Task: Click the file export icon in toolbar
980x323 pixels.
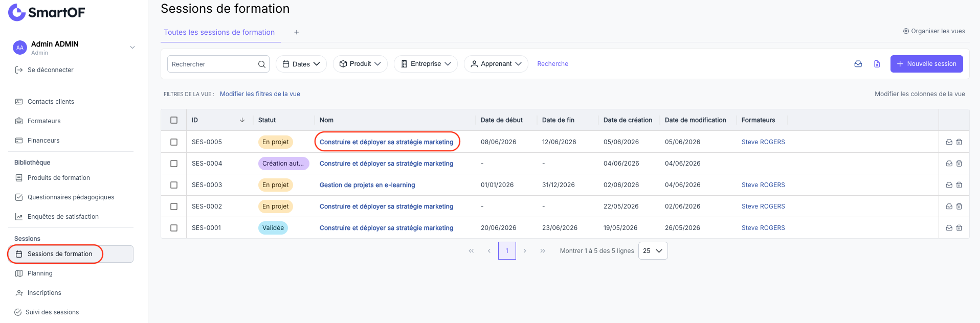Action: [877, 64]
